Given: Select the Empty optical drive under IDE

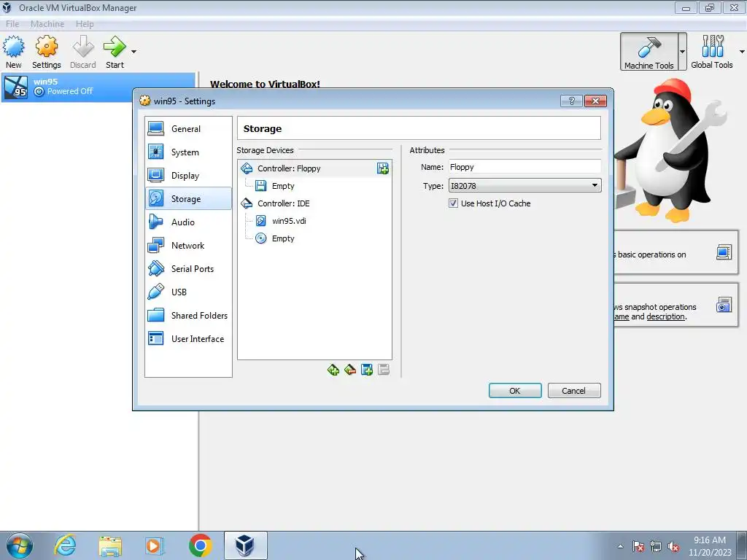Looking at the screenshot, I should coord(283,238).
